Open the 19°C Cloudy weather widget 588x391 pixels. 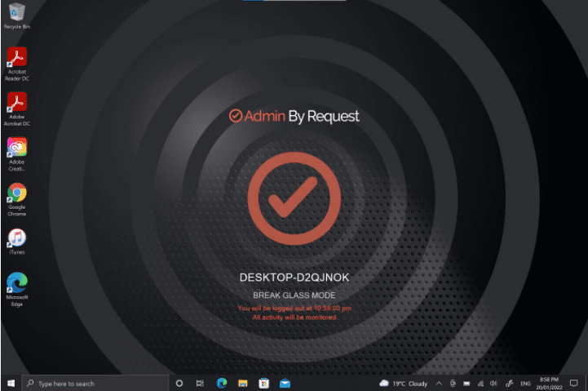coord(404,383)
